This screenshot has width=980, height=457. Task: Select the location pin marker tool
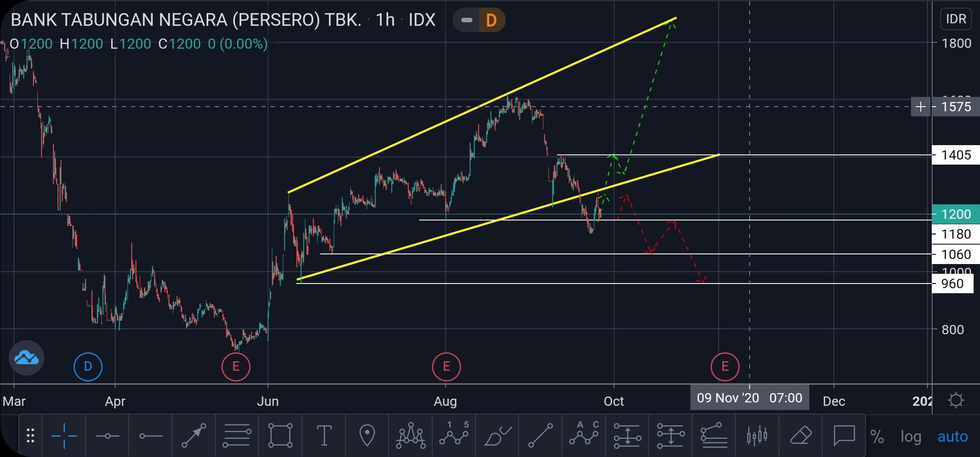(367, 436)
